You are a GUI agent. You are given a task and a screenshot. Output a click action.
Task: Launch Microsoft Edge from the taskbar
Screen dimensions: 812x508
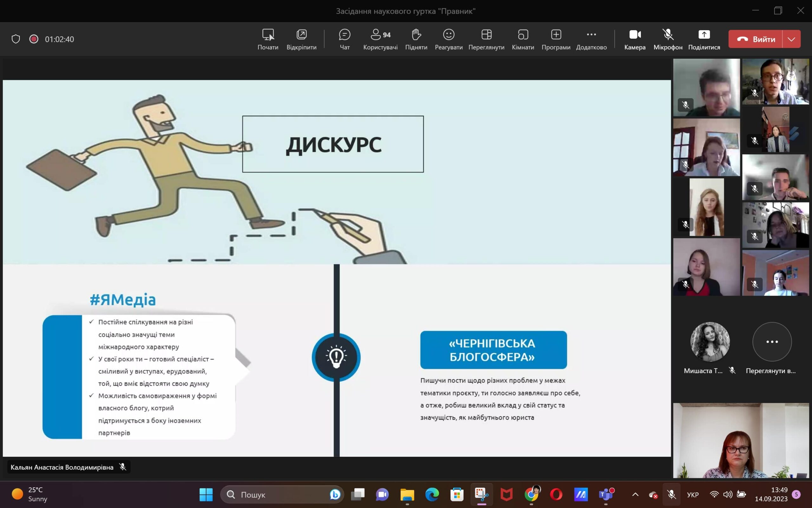(432, 495)
